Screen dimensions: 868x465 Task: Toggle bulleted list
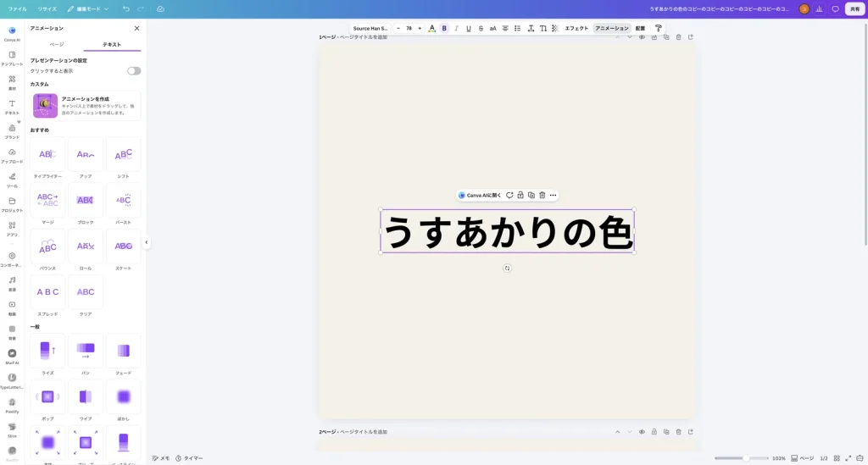[518, 28]
